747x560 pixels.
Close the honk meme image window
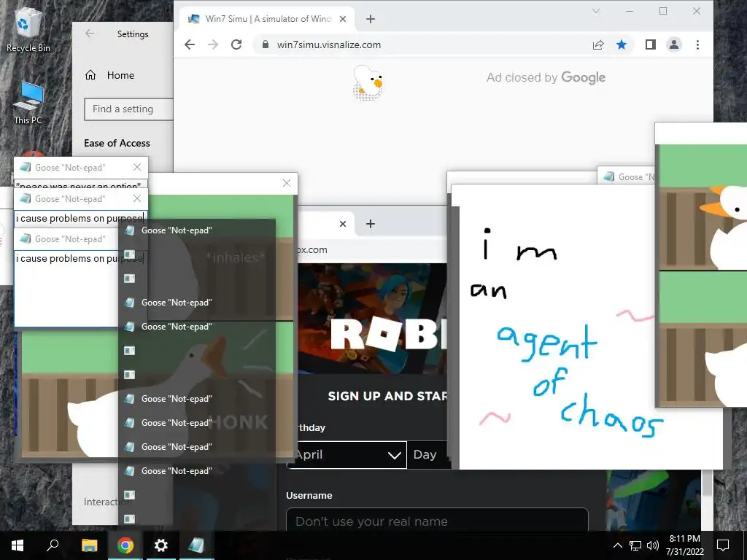[x=286, y=183]
